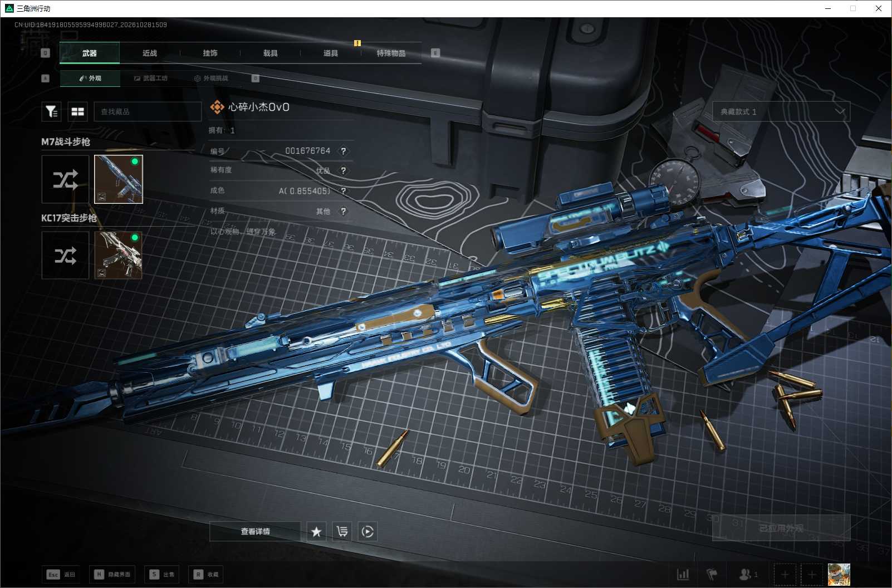
Task: Open the 武器 tab
Action: pos(90,53)
